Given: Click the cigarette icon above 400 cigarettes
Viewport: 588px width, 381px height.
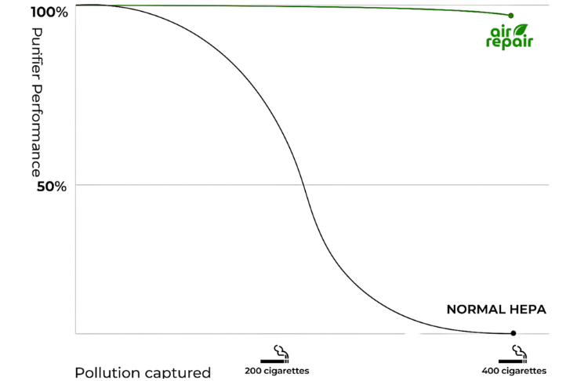Looking at the screenshot, I should 514,353.
